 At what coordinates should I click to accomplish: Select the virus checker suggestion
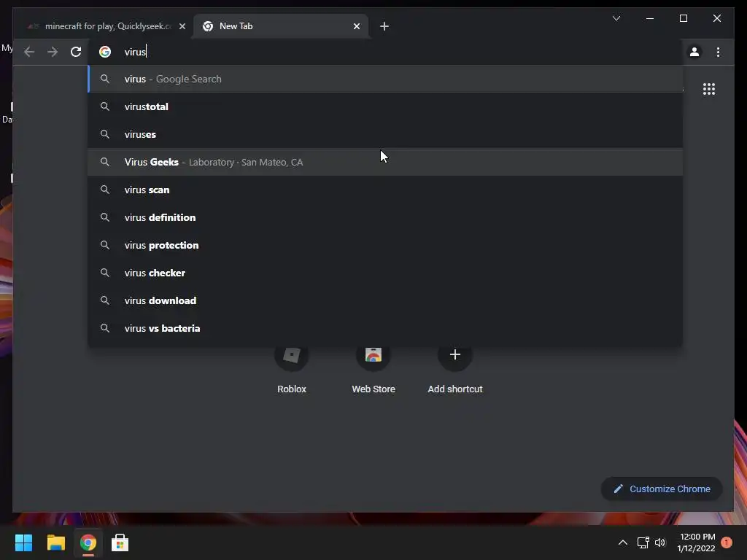[385, 273]
